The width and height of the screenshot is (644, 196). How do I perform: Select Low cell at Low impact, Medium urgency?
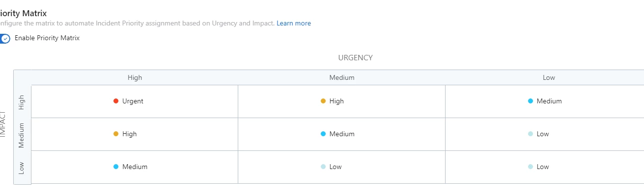point(342,167)
